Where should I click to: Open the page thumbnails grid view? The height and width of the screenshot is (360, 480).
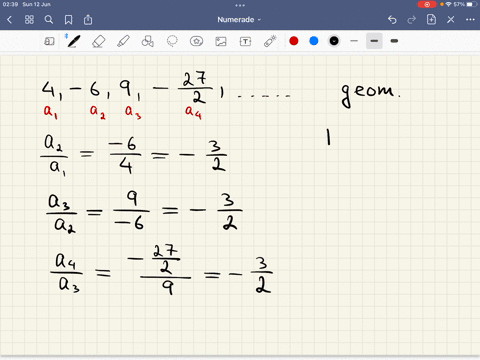29,20
